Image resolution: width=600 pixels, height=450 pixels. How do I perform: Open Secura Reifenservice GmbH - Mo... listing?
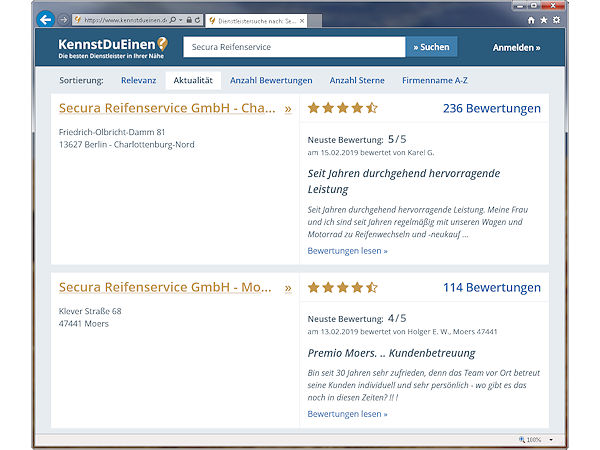pos(165,287)
